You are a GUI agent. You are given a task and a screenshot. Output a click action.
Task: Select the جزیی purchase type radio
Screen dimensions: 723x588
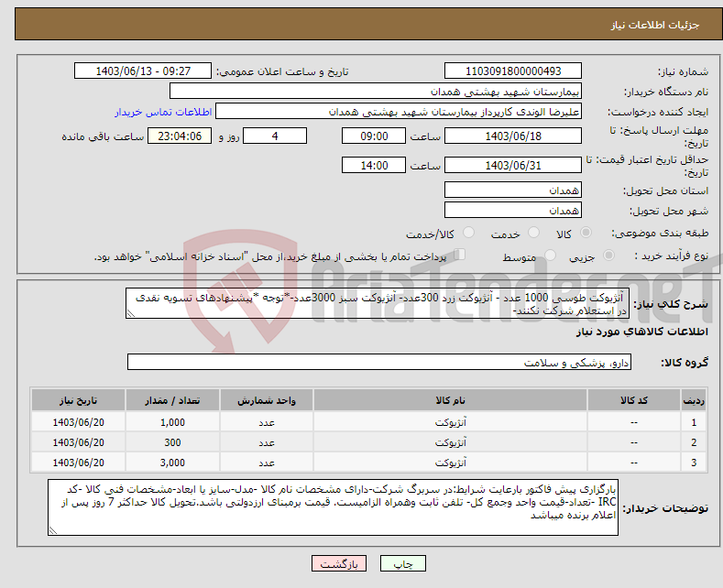pyautogui.click(x=608, y=256)
